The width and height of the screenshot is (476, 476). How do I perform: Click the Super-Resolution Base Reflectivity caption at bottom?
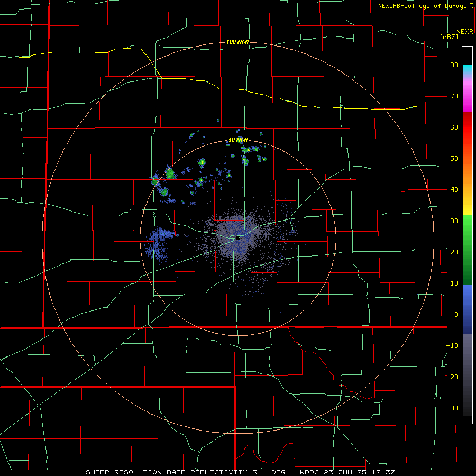point(240,472)
